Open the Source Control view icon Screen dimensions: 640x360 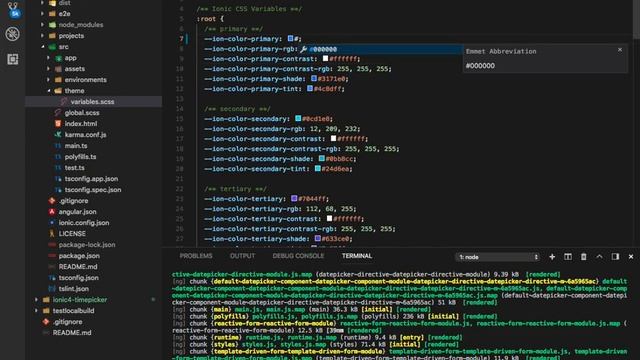13,10
